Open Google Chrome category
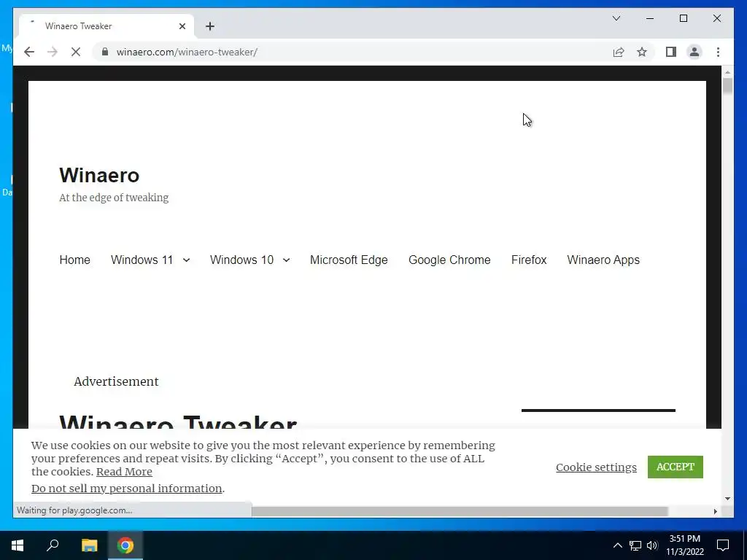747x560 pixels. [449, 260]
